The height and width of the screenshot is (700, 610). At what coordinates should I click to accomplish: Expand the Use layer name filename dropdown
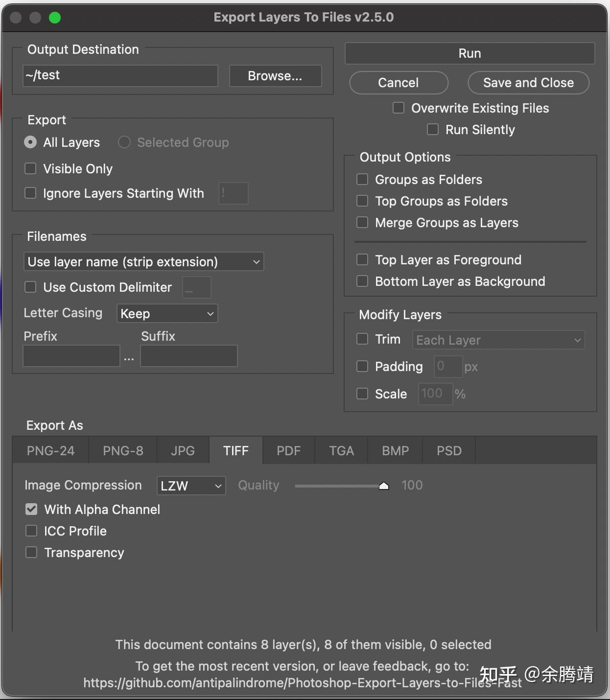144,261
